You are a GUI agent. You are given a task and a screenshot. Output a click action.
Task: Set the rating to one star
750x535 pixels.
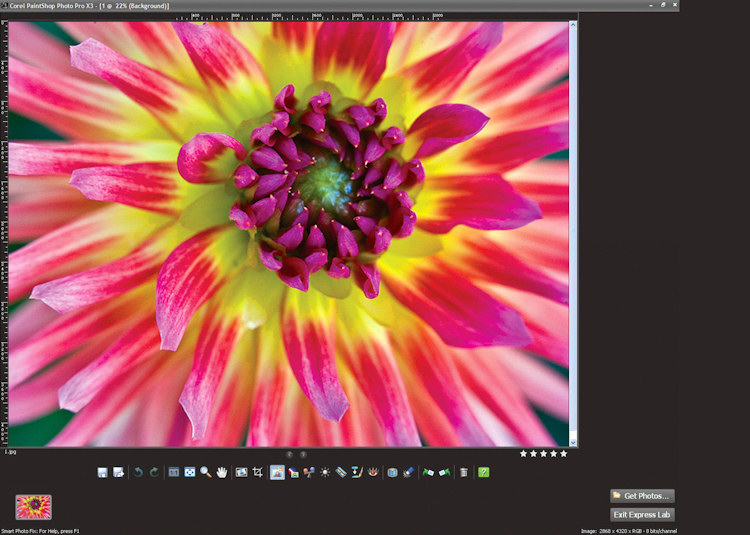pyautogui.click(x=523, y=453)
